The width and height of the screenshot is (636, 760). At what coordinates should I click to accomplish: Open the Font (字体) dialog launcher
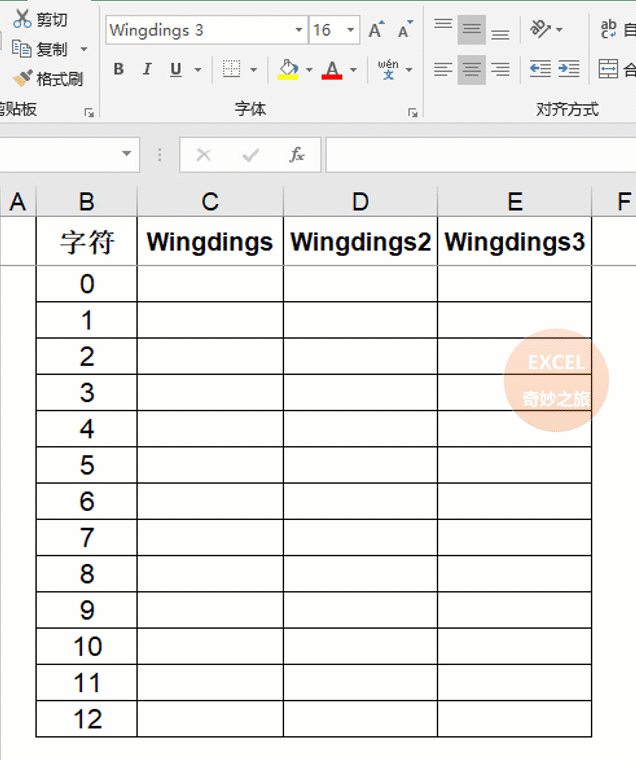413,112
